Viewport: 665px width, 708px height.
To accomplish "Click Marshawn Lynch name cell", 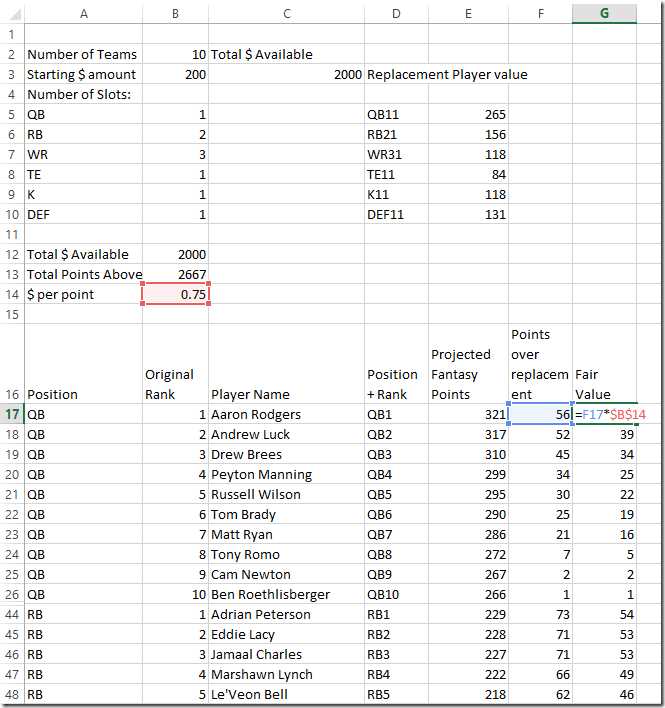I will [287, 674].
